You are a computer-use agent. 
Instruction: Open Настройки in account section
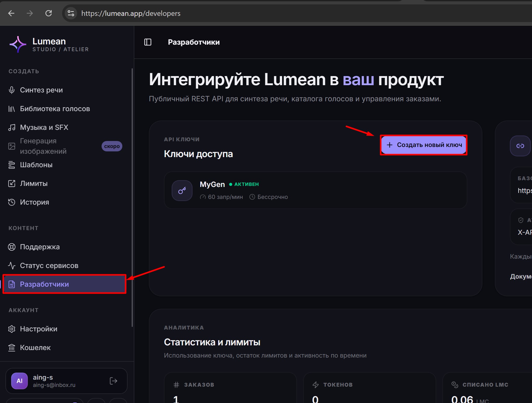point(67,329)
